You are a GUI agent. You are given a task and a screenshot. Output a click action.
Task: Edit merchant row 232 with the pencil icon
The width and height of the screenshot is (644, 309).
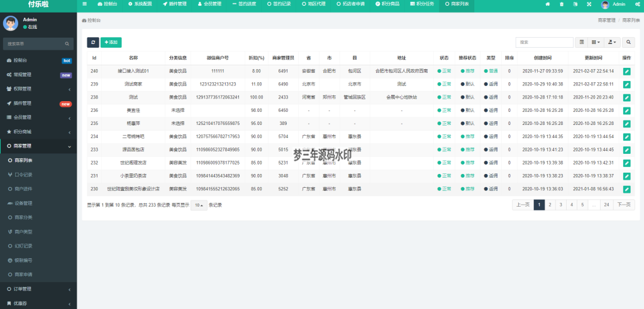[x=627, y=163]
